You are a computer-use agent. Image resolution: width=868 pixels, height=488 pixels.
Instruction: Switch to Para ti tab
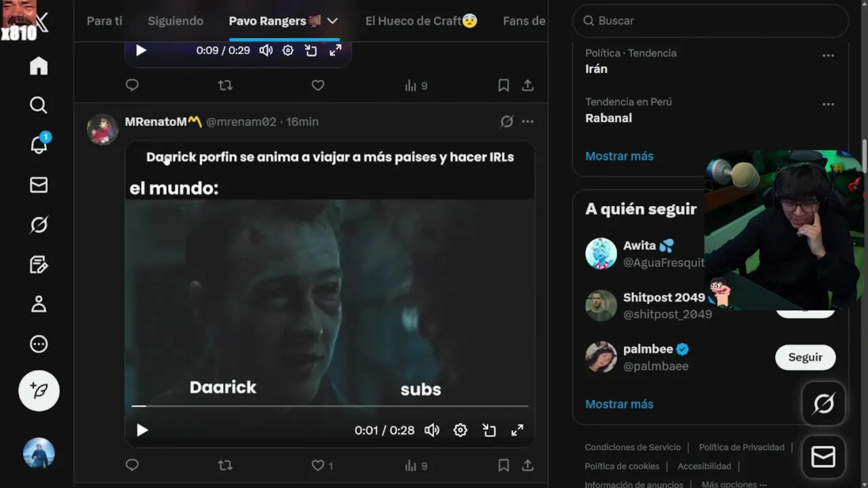tap(104, 21)
